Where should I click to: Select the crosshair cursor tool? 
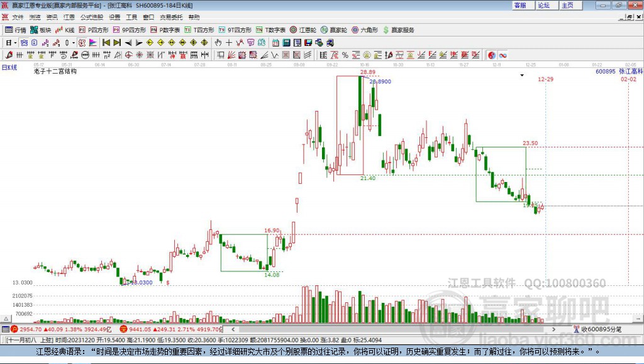(x=229, y=43)
